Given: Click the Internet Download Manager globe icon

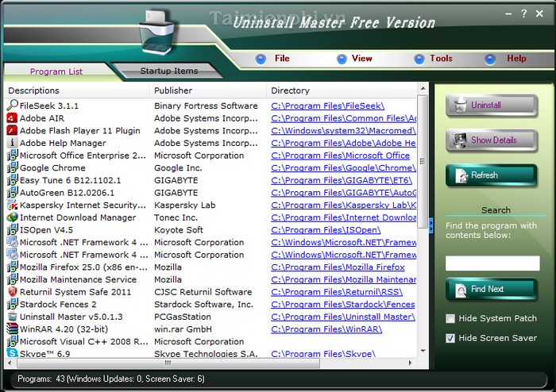Looking at the screenshot, I should tap(13, 217).
